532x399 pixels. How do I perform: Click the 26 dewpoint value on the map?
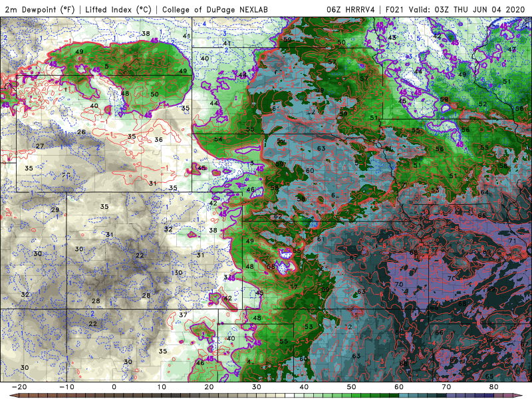81,132
